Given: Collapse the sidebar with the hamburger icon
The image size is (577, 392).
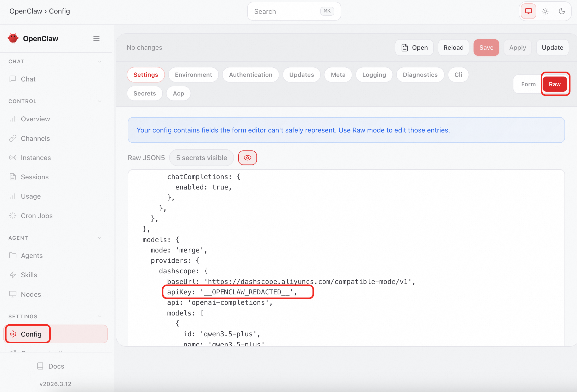Looking at the screenshot, I should click(96, 39).
